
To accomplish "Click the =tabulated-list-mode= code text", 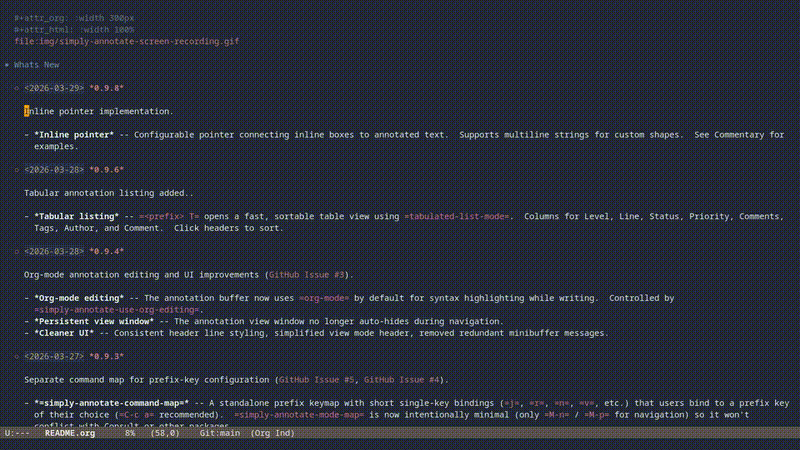I will (x=457, y=217).
